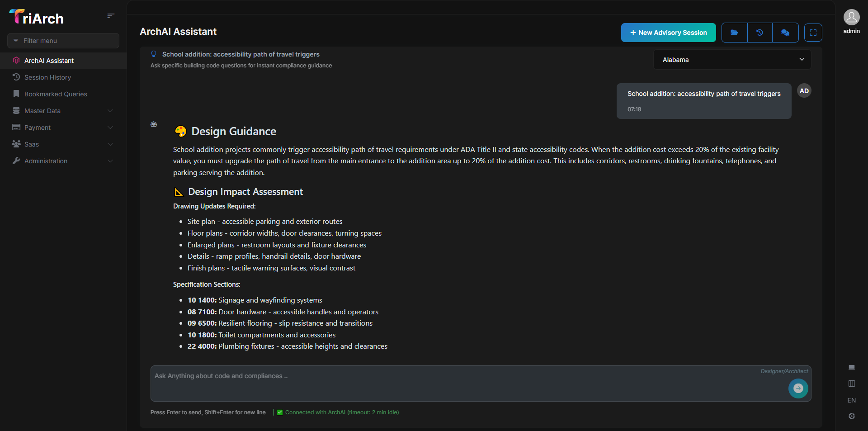Viewport: 868px width, 431px height.
Task: Switch language via the EN control
Action: (851, 400)
